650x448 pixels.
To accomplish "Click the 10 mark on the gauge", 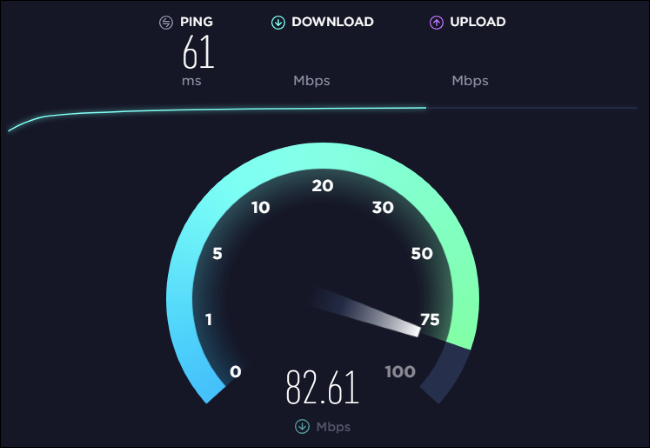I will [261, 207].
